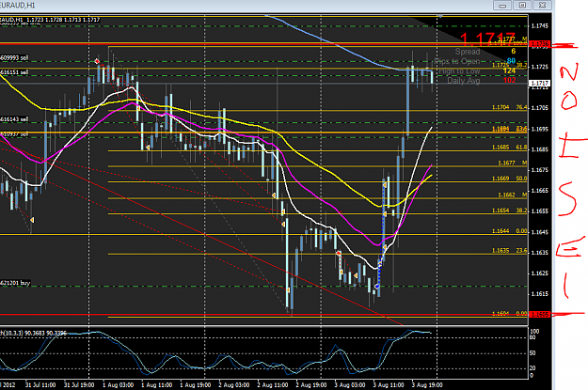Close the EURAUD,H1 chart window
The image size is (588, 390).
(x=542, y=6)
